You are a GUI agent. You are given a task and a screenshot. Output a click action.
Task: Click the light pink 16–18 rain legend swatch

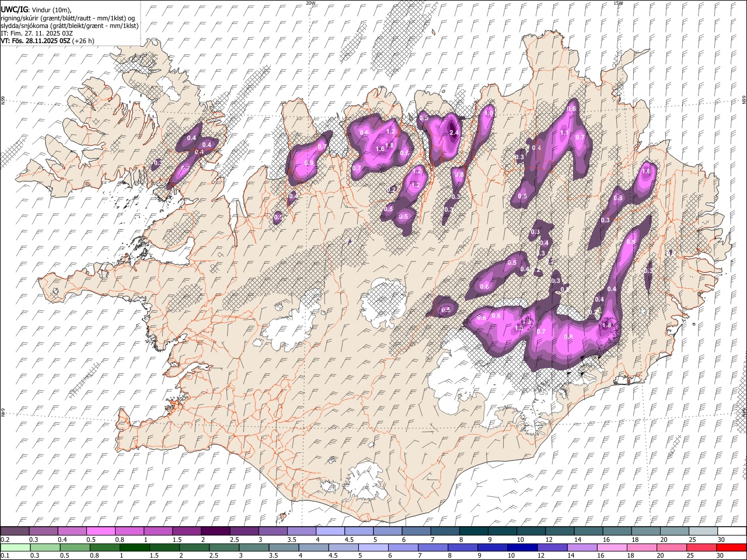[612, 547]
